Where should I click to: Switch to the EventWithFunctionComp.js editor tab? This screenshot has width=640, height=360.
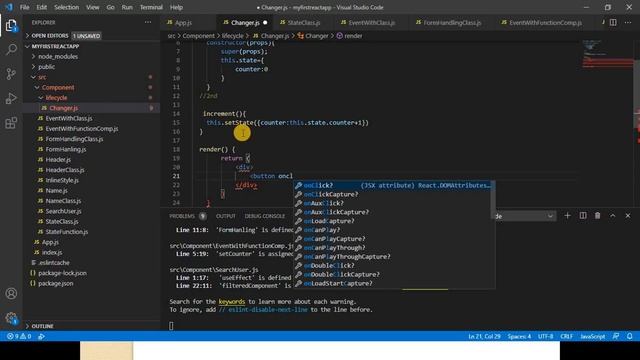545,23
